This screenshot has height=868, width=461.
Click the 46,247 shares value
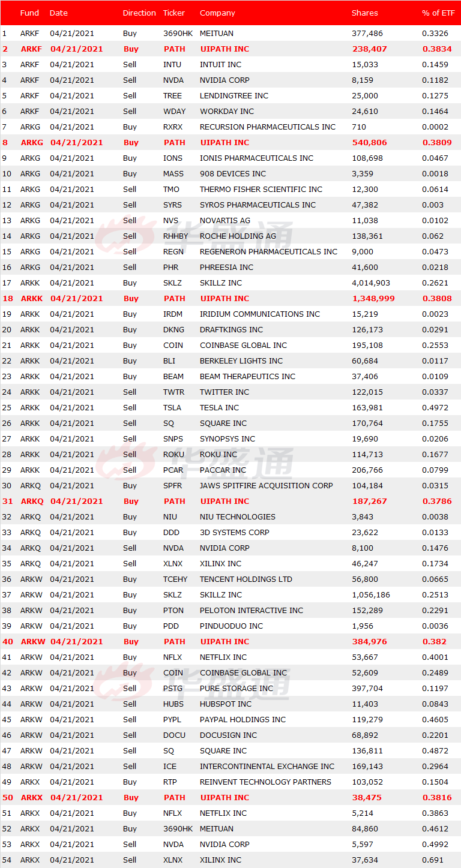click(365, 563)
